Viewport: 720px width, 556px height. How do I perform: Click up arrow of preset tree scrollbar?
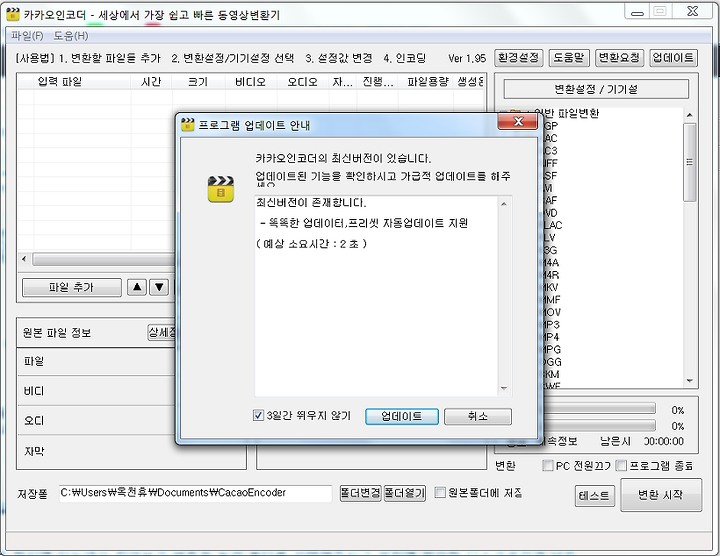coord(689,115)
